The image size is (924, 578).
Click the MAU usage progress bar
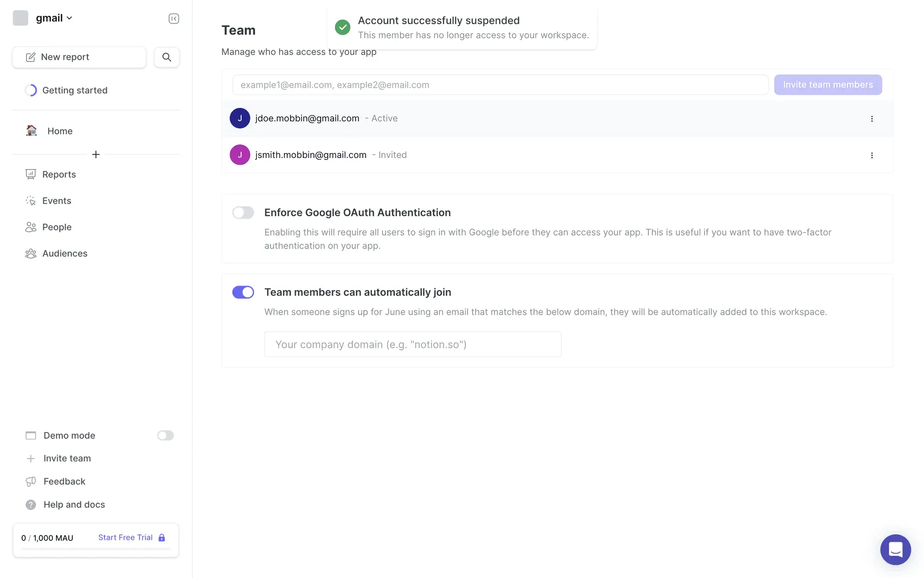click(96, 549)
